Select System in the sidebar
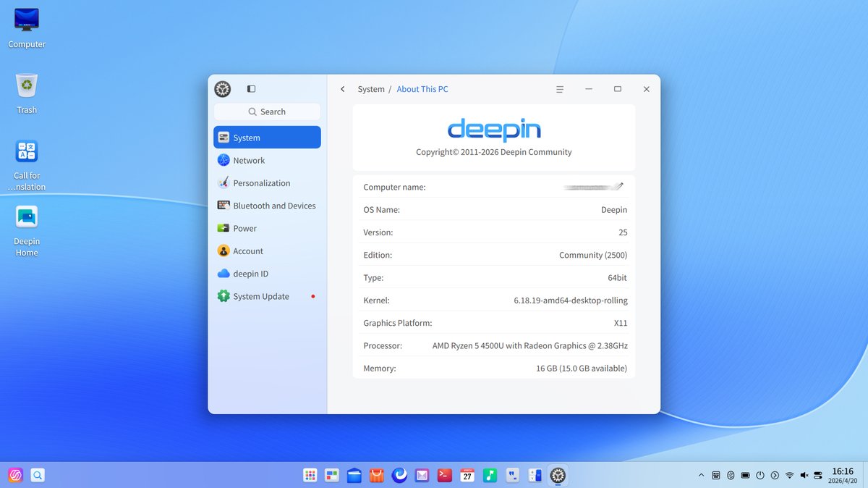 [x=267, y=138]
